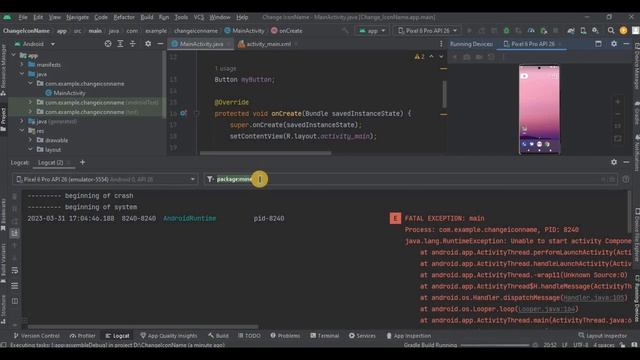Viewport: 640px width, 360px height.
Task: Open the App Inspection tool window
Action: pos(408,336)
